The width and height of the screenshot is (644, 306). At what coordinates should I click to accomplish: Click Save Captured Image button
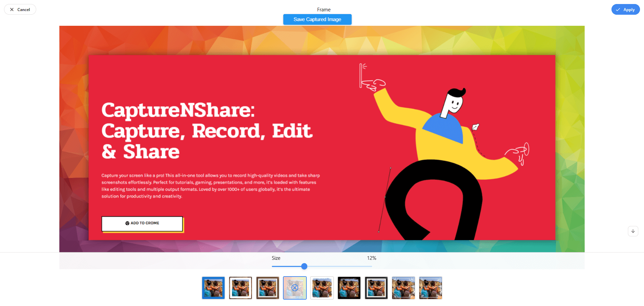click(317, 19)
